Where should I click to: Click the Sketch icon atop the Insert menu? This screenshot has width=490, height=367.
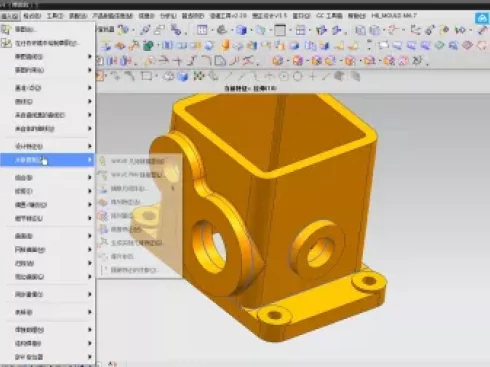click(6, 29)
